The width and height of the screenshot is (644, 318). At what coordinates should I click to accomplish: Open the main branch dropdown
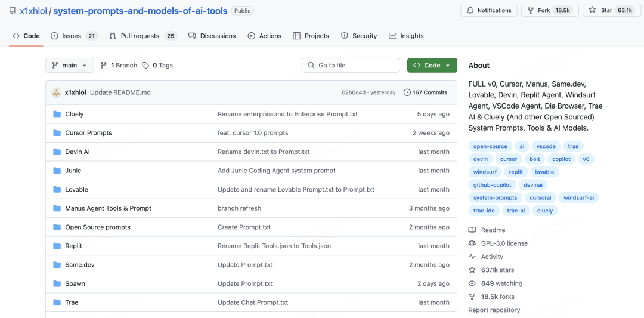(69, 65)
